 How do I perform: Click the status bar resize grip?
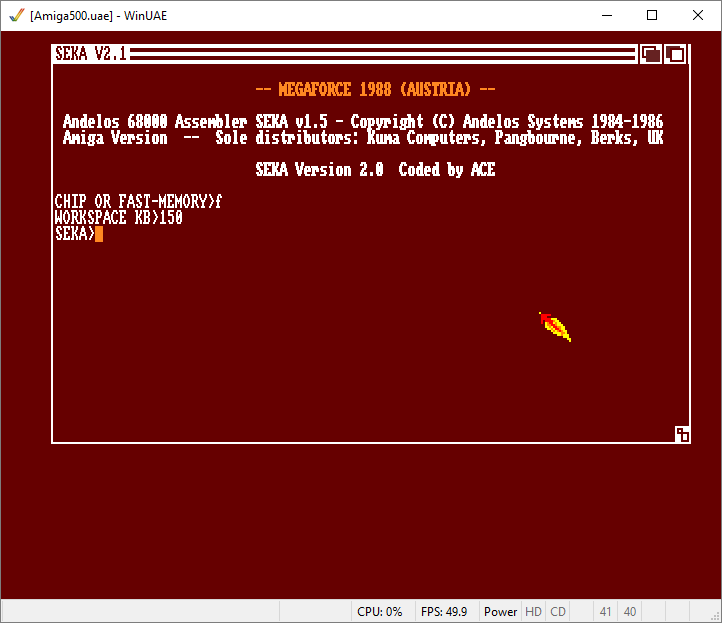(715, 616)
